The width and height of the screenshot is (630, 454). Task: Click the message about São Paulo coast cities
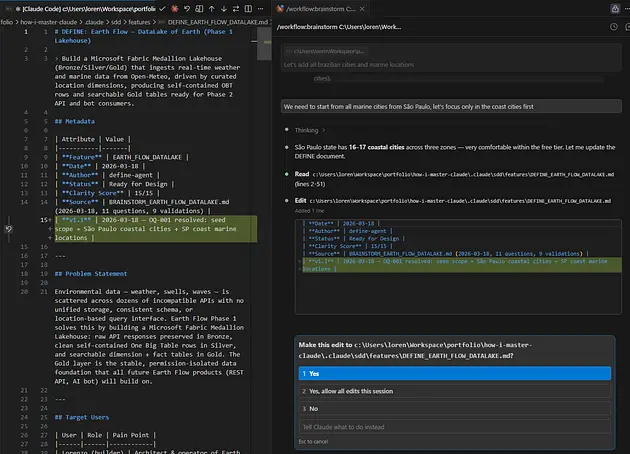(451, 106)
